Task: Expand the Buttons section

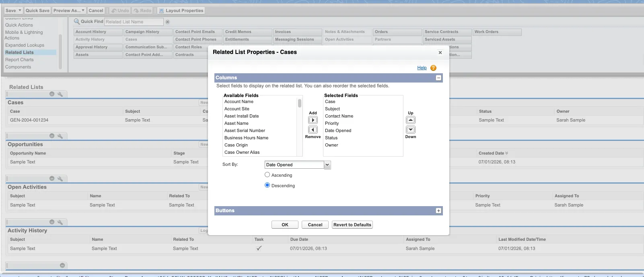Action: [438, 211]
